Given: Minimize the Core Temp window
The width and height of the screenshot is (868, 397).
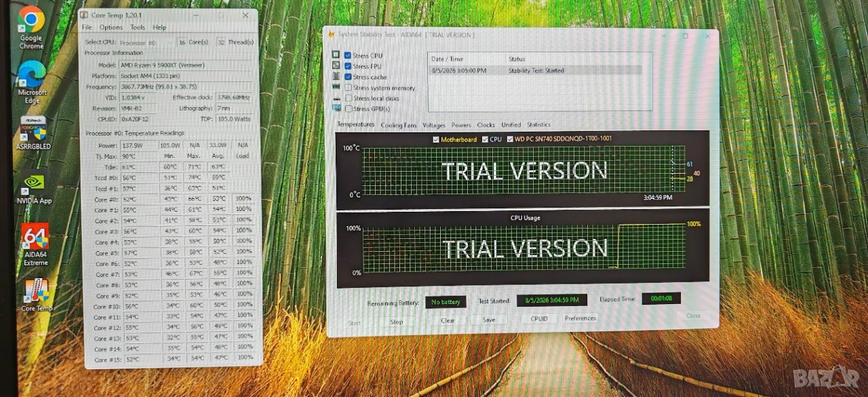Looking at the screenshot, I should point(197,15).
